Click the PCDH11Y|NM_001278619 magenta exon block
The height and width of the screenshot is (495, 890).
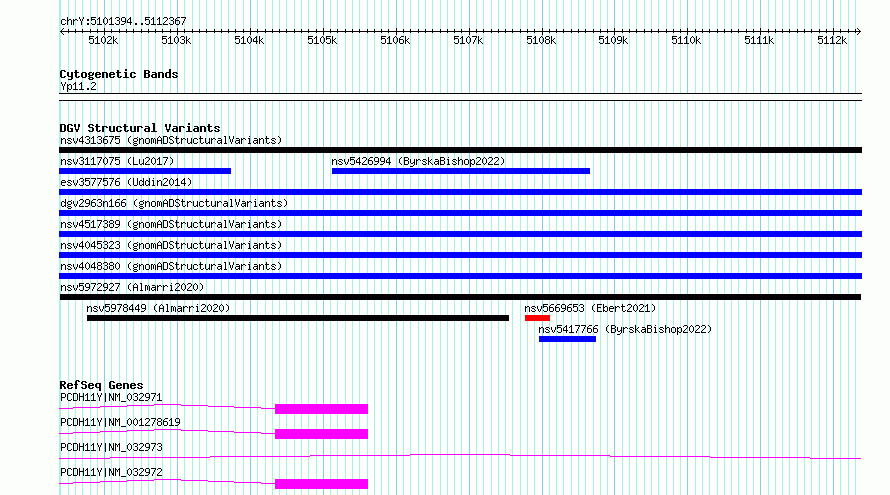[x=321, y=434]
